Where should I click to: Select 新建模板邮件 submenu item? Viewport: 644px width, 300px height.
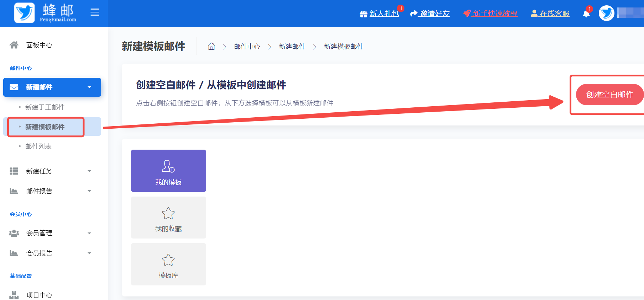tap(45, 127)
